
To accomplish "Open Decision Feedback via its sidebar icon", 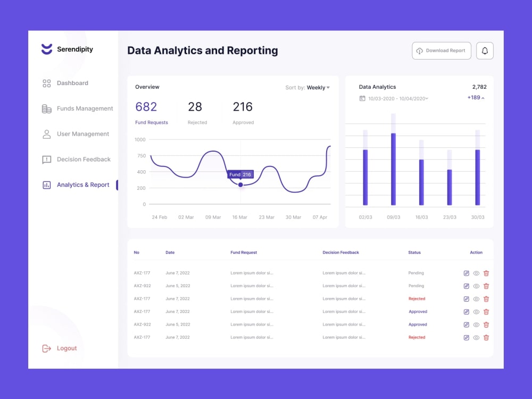I will [x=46, y=159].
